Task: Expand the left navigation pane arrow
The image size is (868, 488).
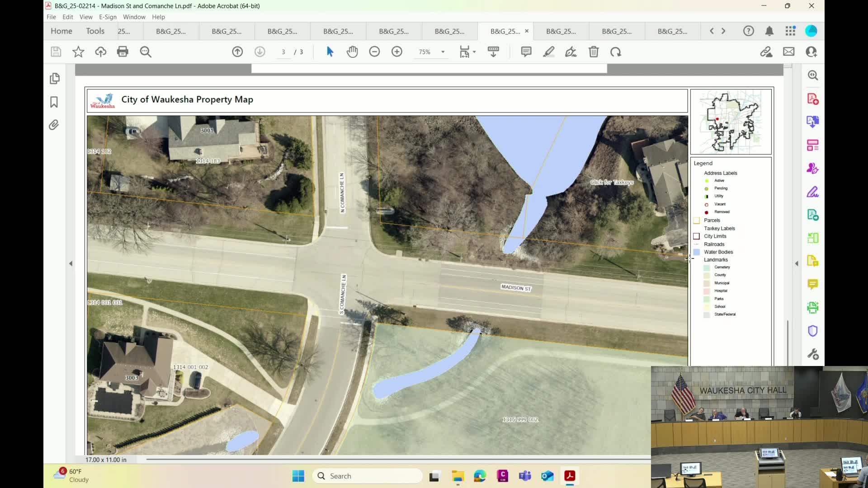Action: pyautogui.click(x=71, y=263)
